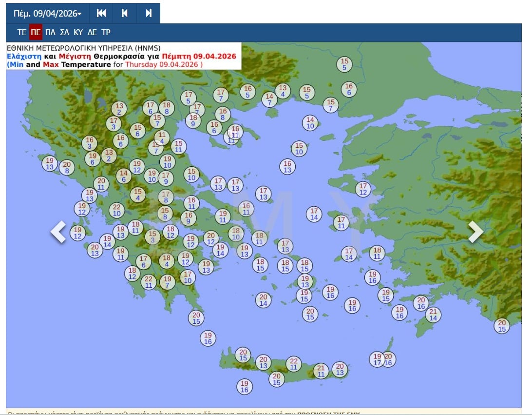This screenshot has height=415, width=532.
Task: Open the Πέμ. 09/04/2026 date dropdown
Action: tap(47, 13)
